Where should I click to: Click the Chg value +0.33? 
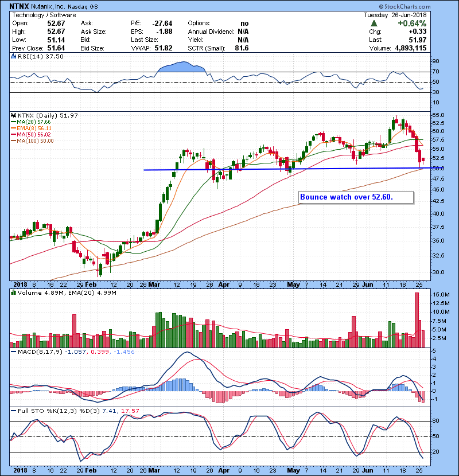click(x=418, y=32)
